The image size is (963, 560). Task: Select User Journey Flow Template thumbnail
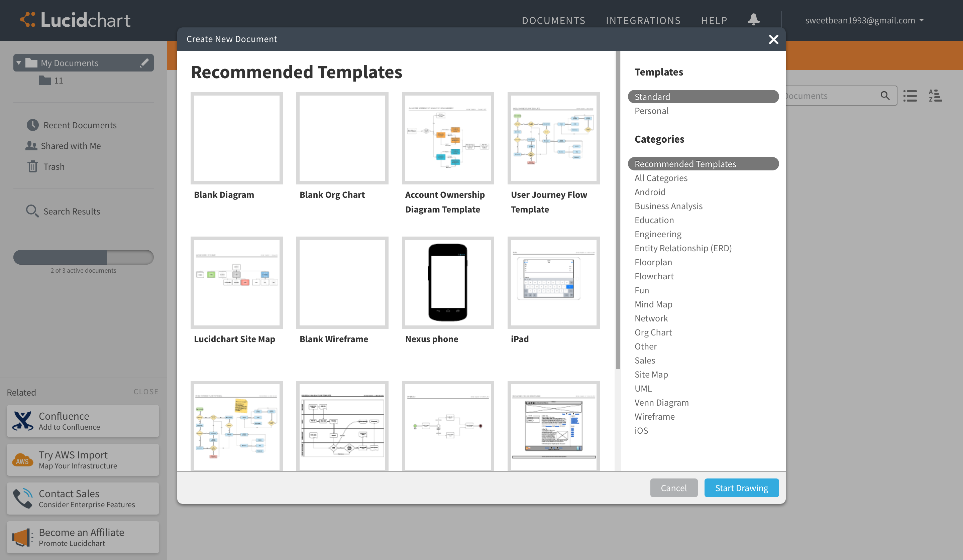553,138
